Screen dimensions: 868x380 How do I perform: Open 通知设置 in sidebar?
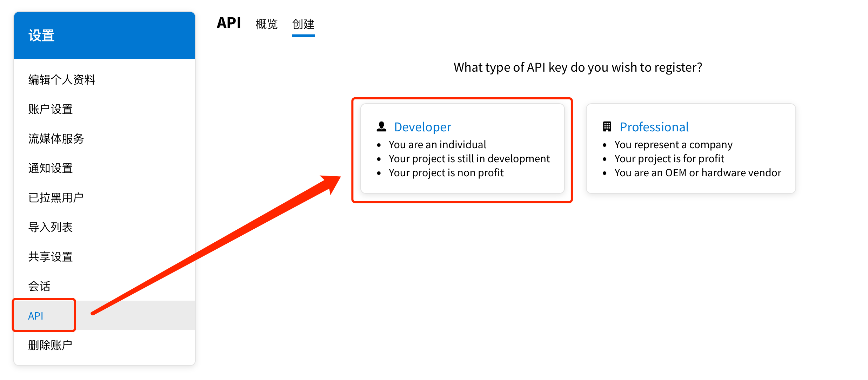point(51,168)
